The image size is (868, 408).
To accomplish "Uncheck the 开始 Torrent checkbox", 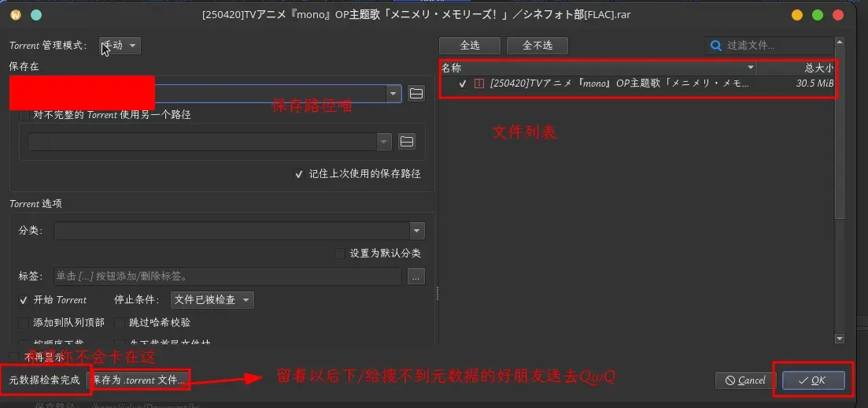I will coord(24,300).
